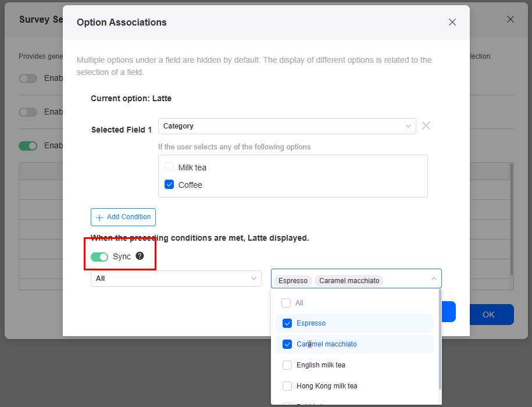Select the All checkbox in the dropdown list

(x=286, y=303)
